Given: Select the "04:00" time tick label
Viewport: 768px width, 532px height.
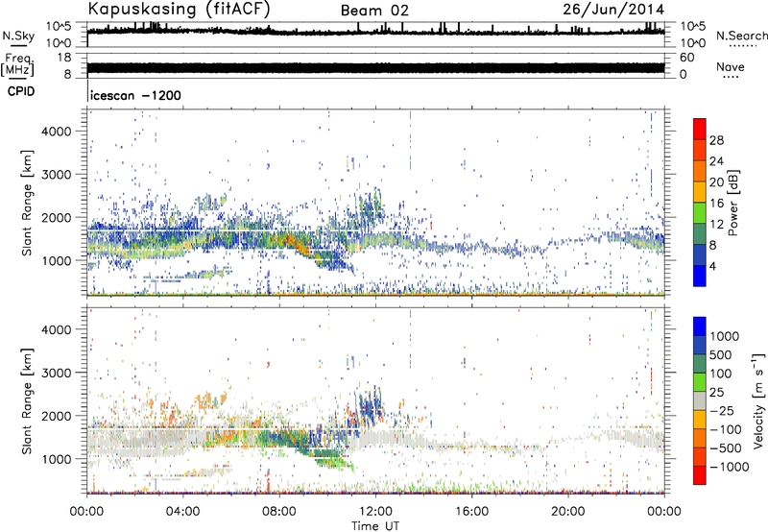Looking at the screenshot, I should (x=182, y=512).
